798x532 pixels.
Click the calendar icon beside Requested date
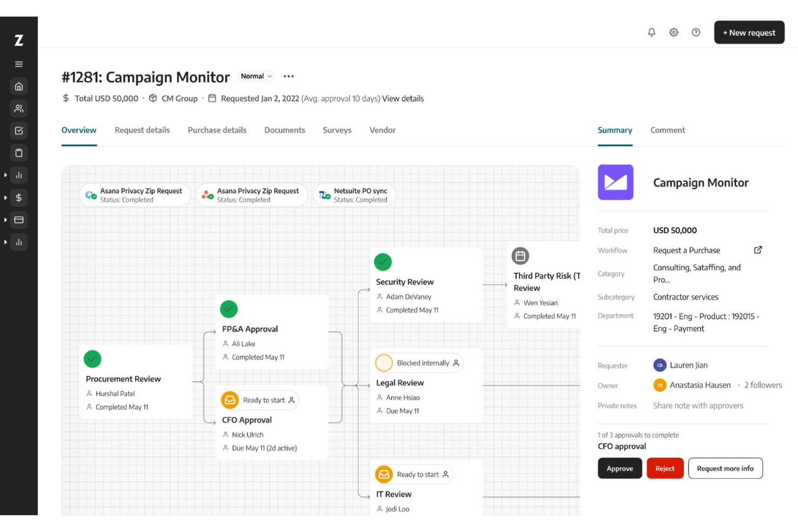212,98
